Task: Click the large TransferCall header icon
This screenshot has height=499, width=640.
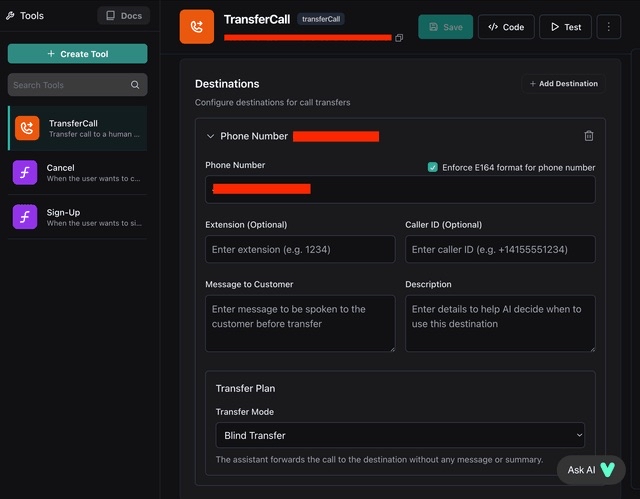Action: (x=197, y=27)
